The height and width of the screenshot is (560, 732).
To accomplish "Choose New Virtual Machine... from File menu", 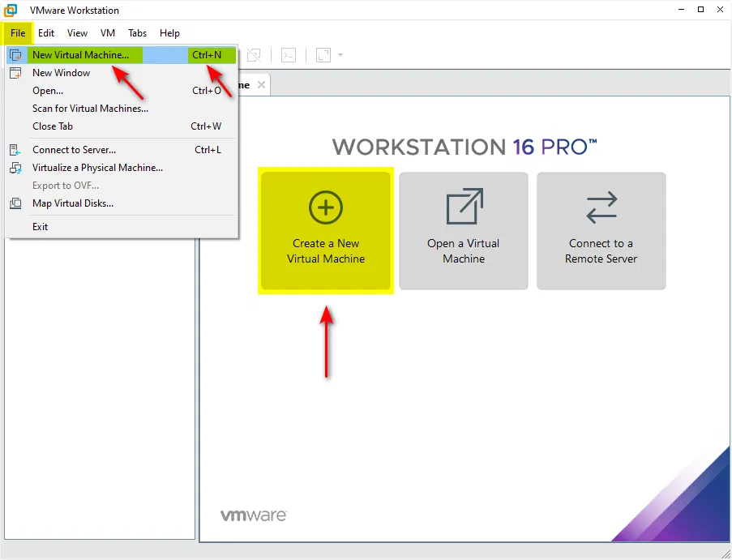I will click(x=122, y=55).
